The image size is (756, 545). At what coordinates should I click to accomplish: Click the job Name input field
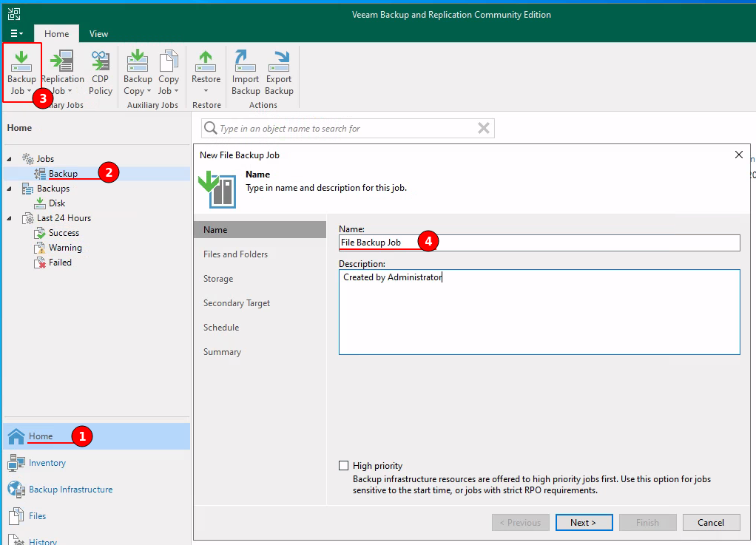539,243
